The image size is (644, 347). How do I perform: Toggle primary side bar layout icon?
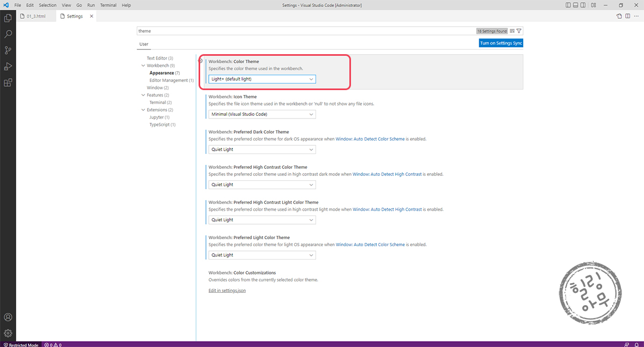click(568, 5)
